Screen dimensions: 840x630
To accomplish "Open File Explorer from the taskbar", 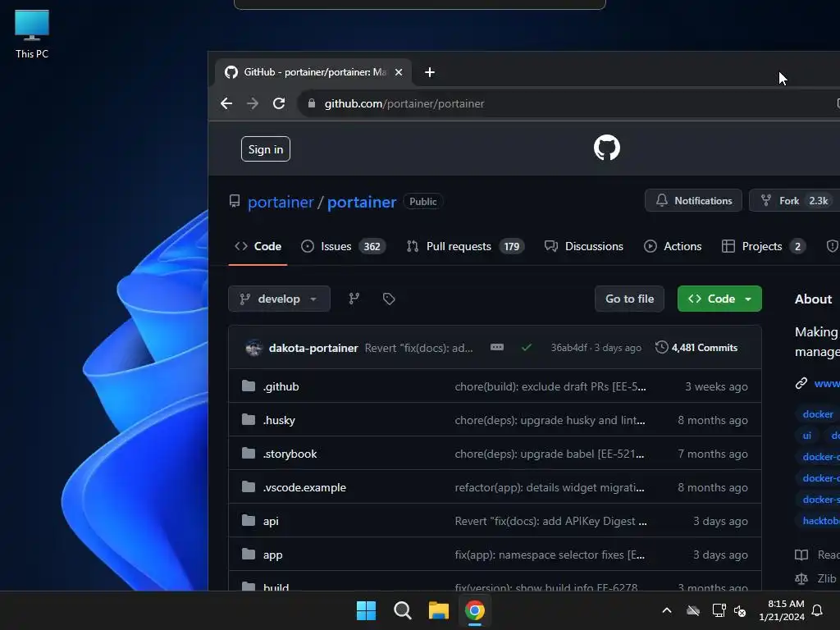I will point(438,610).
